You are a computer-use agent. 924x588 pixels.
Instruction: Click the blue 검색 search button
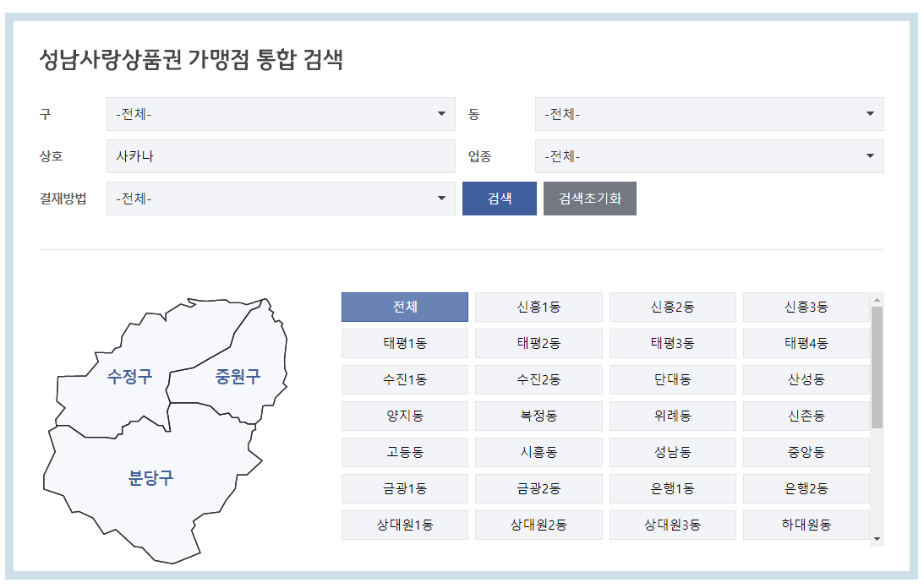pyautogui.click(x=499, y=199)
